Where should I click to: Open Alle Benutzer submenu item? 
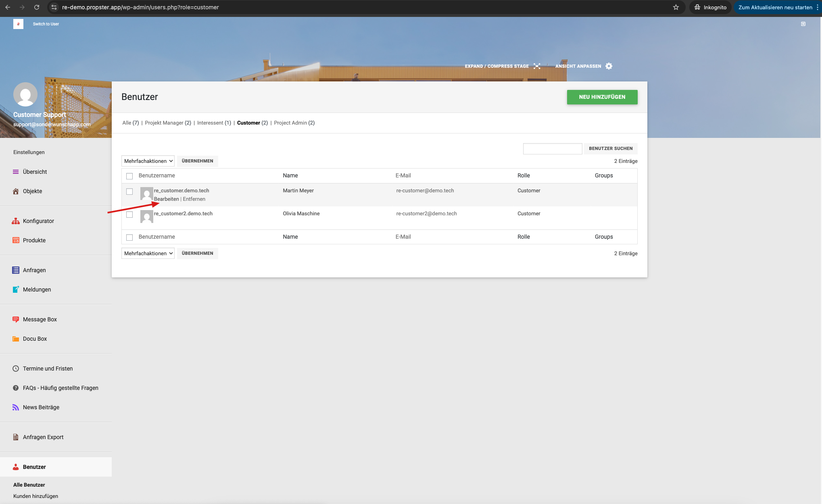click(x=29, y=485)
